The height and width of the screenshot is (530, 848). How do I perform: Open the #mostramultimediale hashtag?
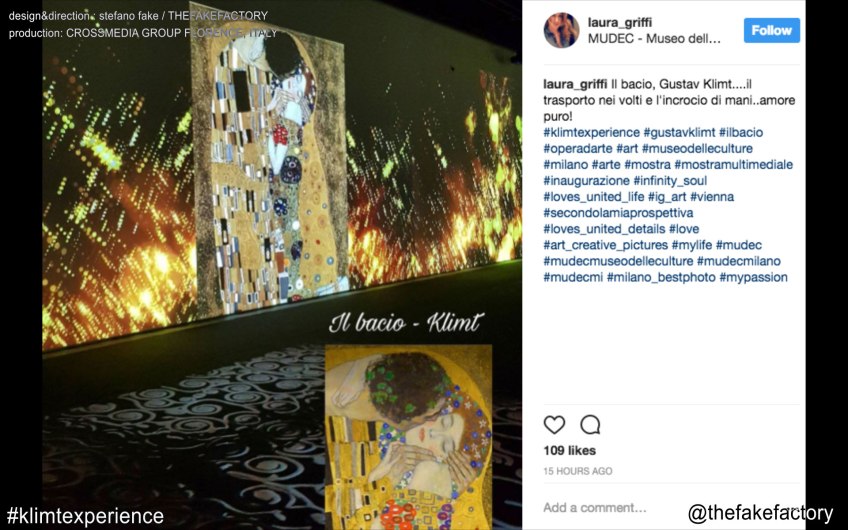coord(733,164)
